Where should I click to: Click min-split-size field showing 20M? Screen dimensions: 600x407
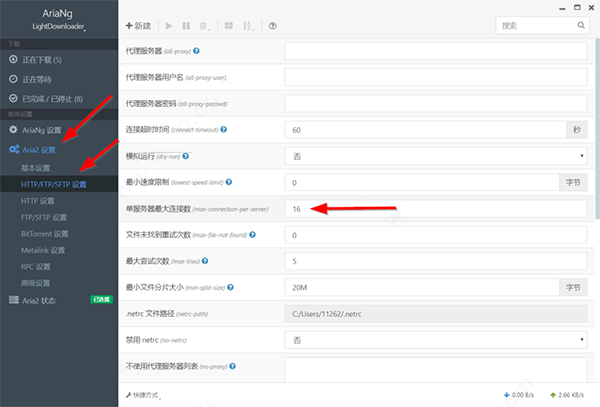coord(422,287)
